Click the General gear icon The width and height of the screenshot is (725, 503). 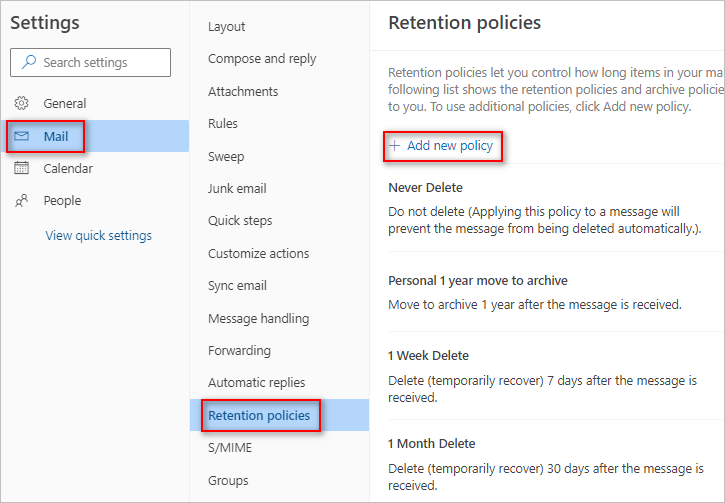tap(21, 103)
